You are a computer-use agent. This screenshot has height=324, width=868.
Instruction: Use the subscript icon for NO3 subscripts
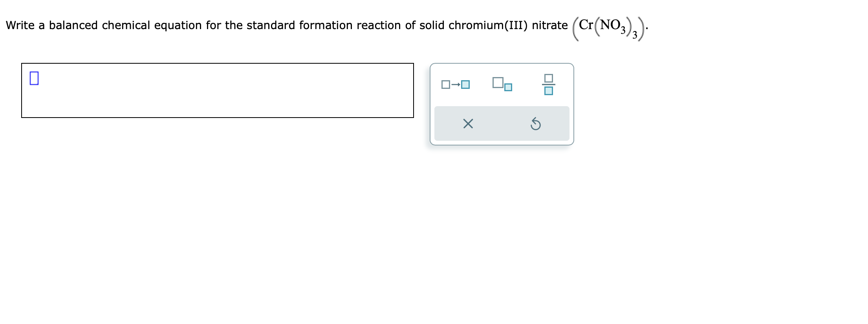tap(502, 84)
